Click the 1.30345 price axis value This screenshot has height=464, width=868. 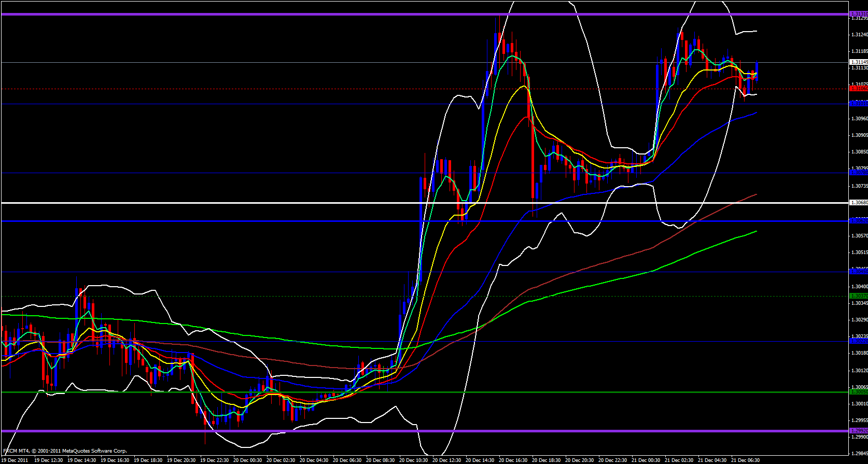(x=859, y=303)
